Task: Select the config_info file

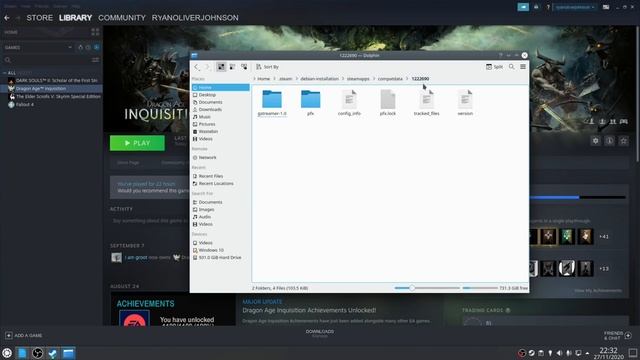Action: pyautogui.click(x=349, y=103)
